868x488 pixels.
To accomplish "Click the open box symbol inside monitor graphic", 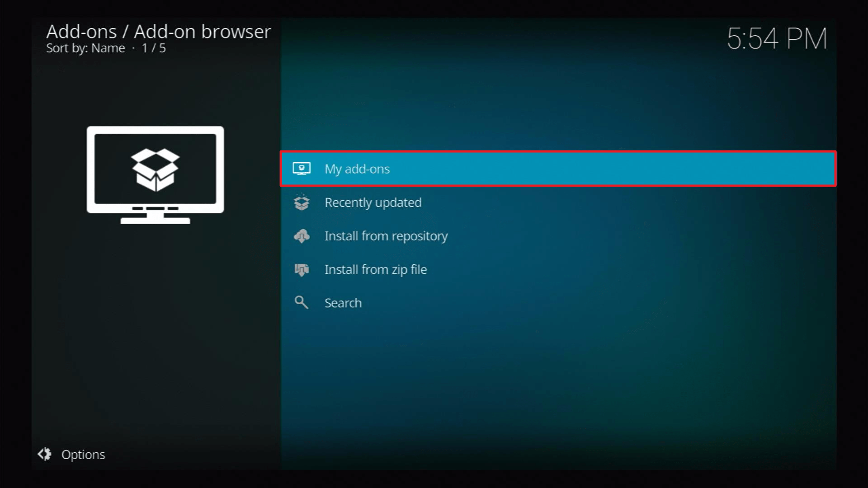I will tap(155, 169).
